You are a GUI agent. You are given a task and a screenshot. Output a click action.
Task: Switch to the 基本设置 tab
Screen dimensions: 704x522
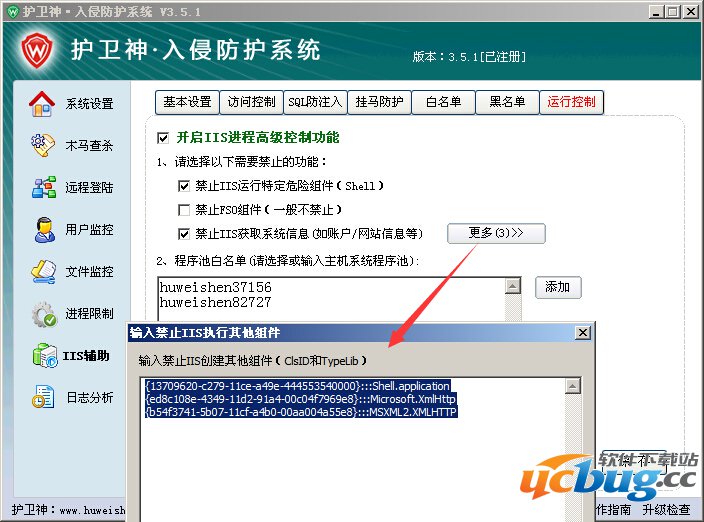pos(188,102)
